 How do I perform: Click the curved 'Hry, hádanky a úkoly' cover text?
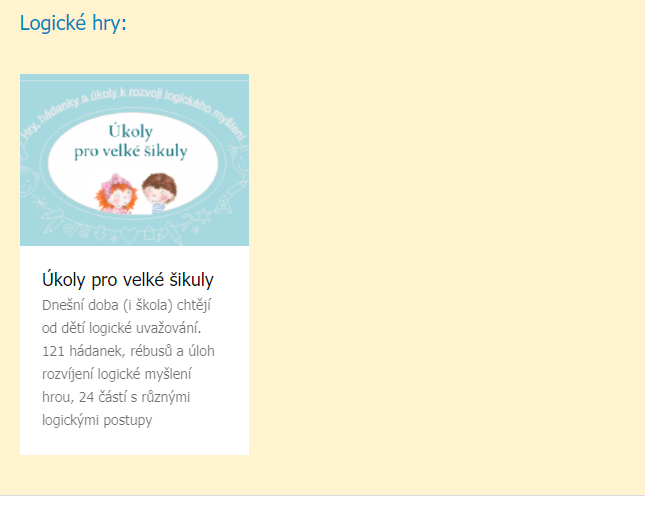pyautogui.click(x=134, y=108)
